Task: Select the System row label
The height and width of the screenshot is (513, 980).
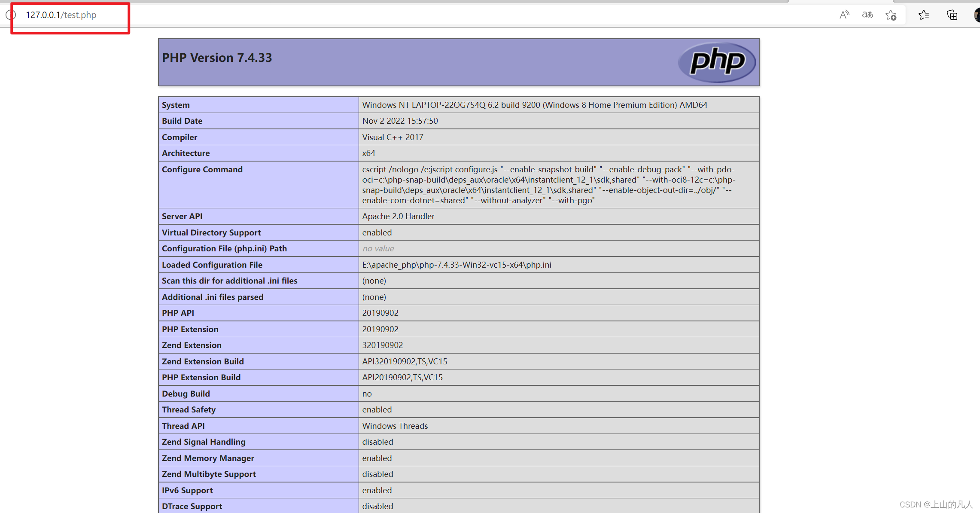Action: (176, 105)
